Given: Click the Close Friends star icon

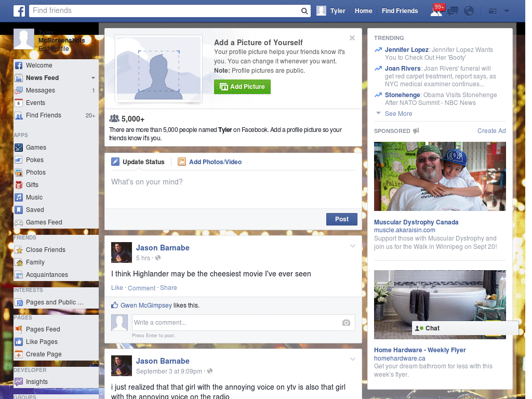Looking at the screenshot, I should point(19,250).
